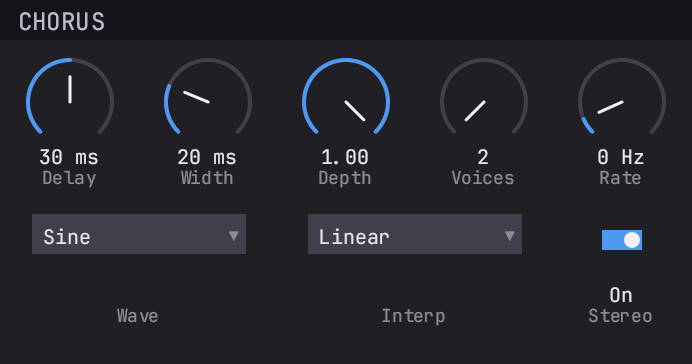Click the arrow on the Sine combo box

point(234,236)
